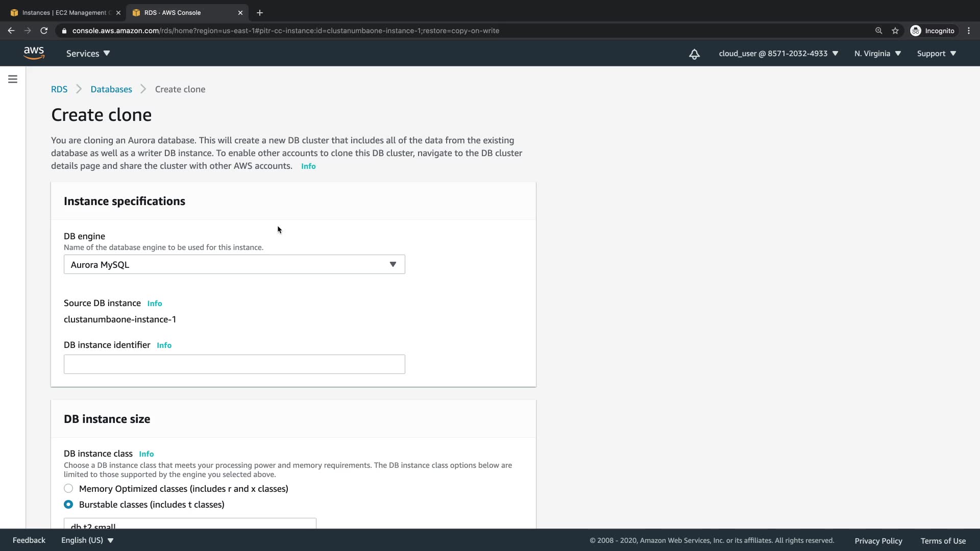Open the Services dropdown menu

coord(88,54)
